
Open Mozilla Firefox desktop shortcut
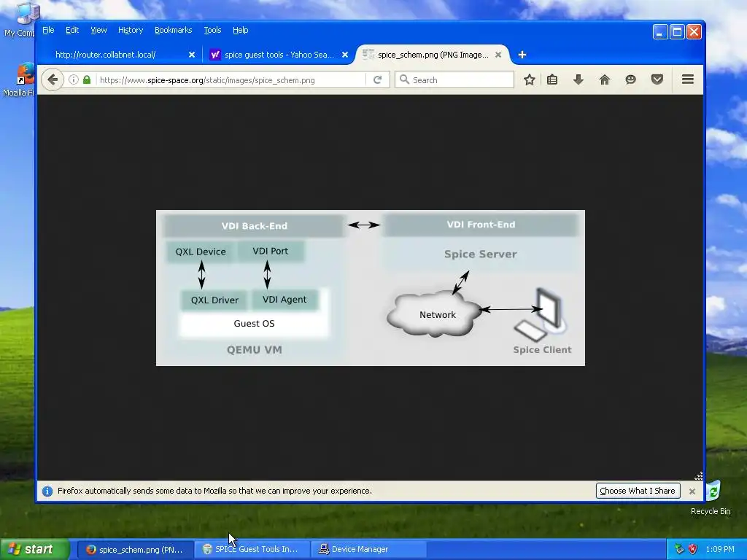19,79
